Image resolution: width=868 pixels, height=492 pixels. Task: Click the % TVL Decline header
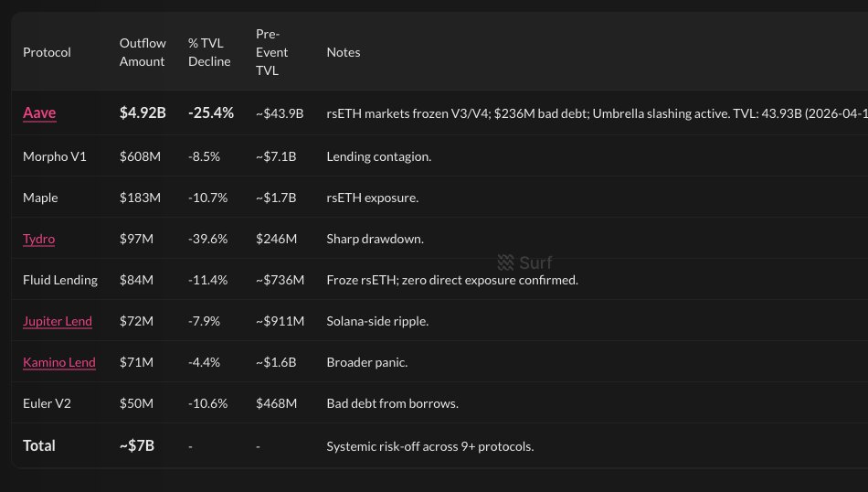point(209,52)
